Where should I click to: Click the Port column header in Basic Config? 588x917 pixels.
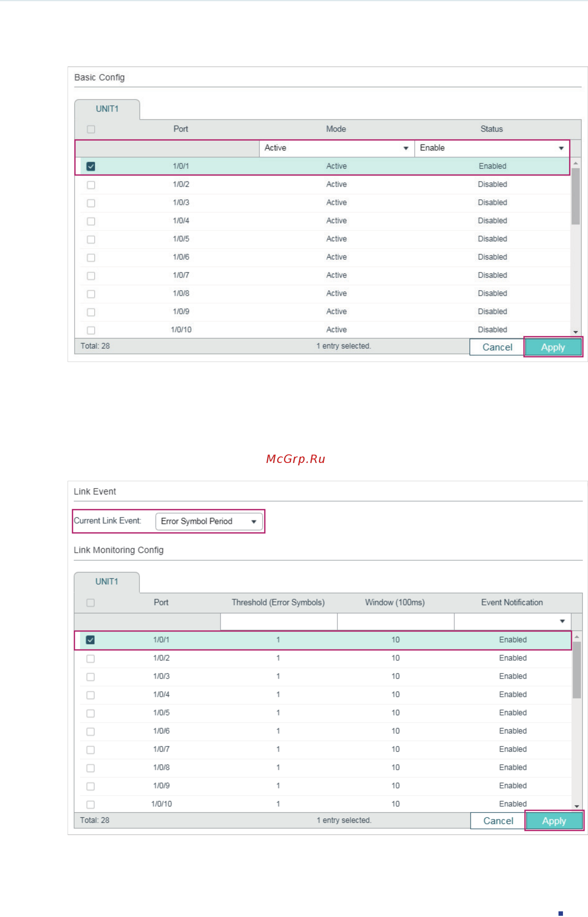[181, 129]
